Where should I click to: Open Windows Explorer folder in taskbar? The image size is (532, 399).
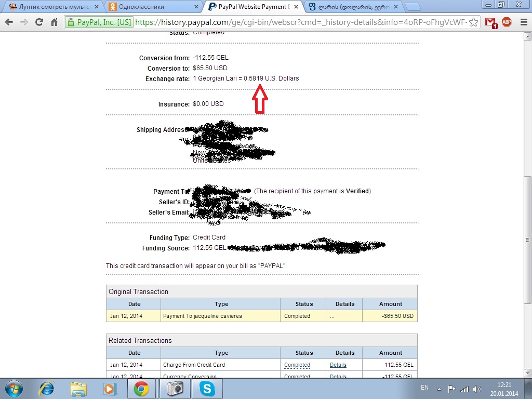pos(78,389)
